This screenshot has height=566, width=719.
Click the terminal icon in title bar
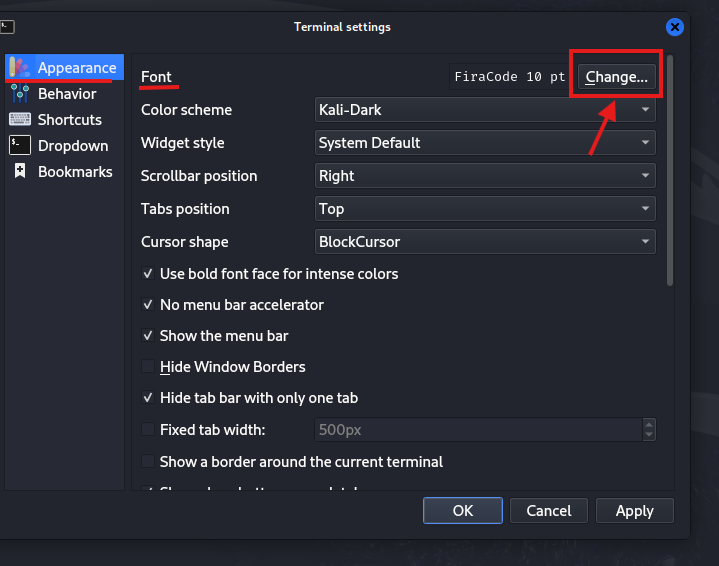tap(7, 27)
